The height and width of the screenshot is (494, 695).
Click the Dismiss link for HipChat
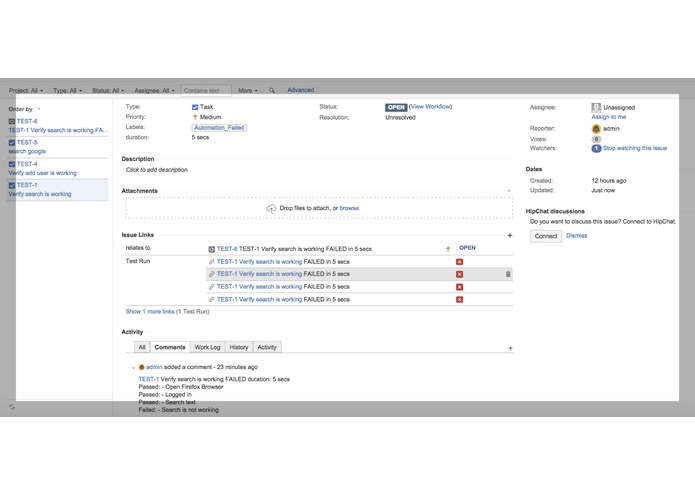pos(576,236)
